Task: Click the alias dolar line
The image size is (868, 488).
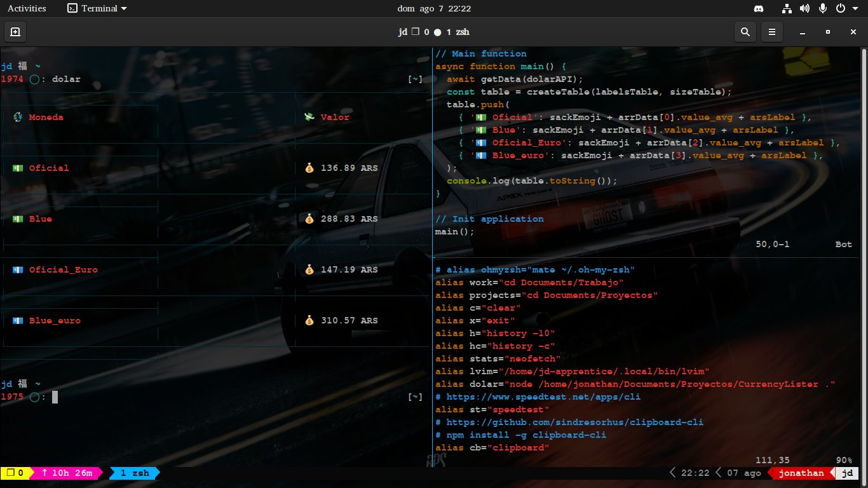Action: tap(635, 384)
